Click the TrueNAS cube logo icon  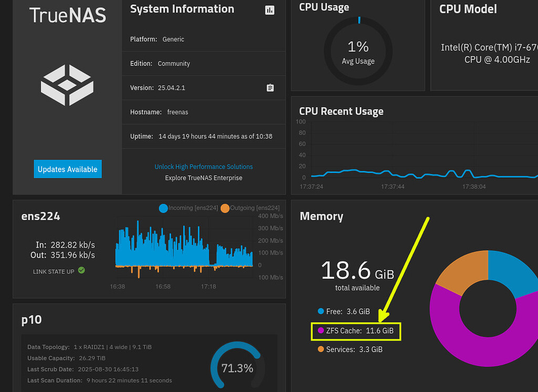pyautogui.click(x=67, y=85)
